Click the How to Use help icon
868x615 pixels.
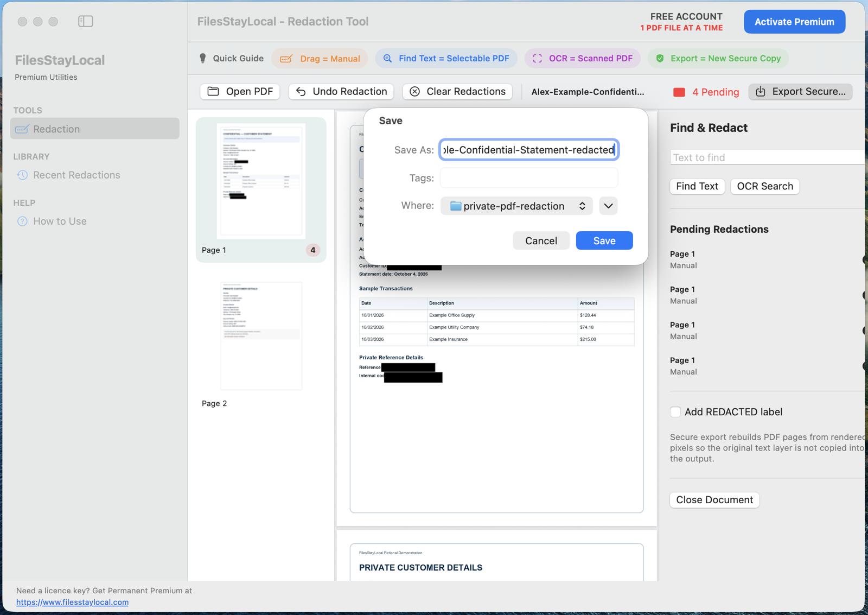[22, 221]
